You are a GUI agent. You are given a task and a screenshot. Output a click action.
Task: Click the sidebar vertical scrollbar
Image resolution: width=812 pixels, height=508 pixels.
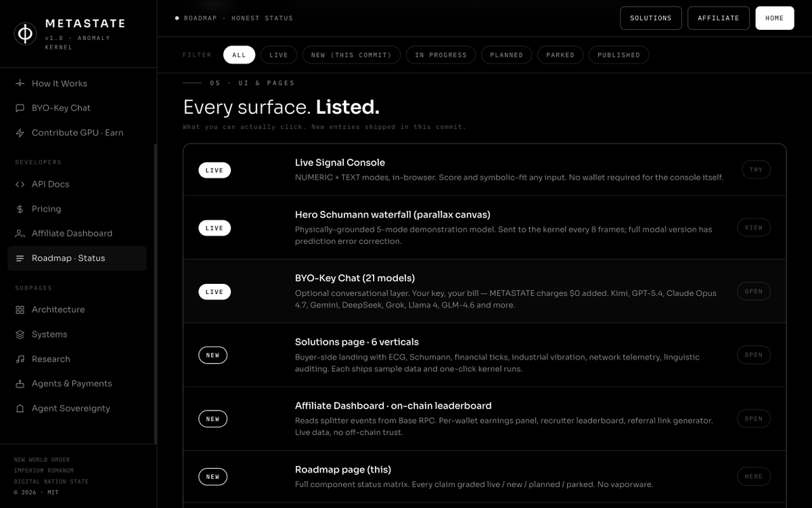[155, 293]
